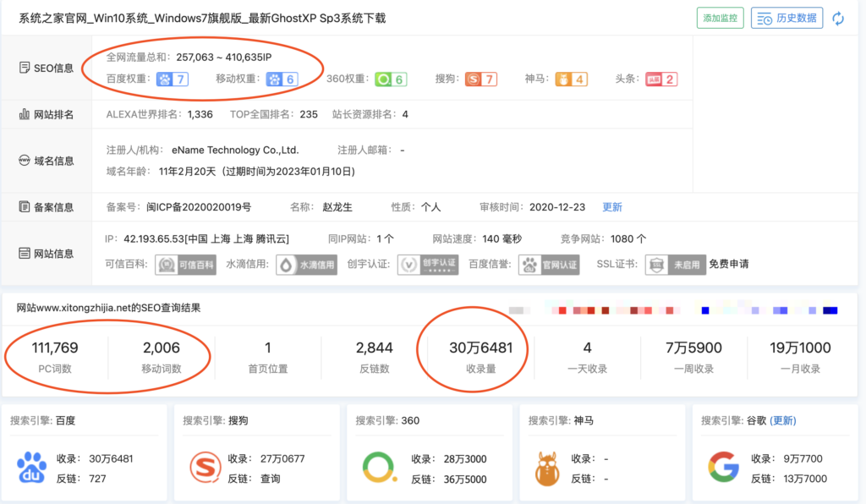Click the 备案信息 row icon

[25, 207]
